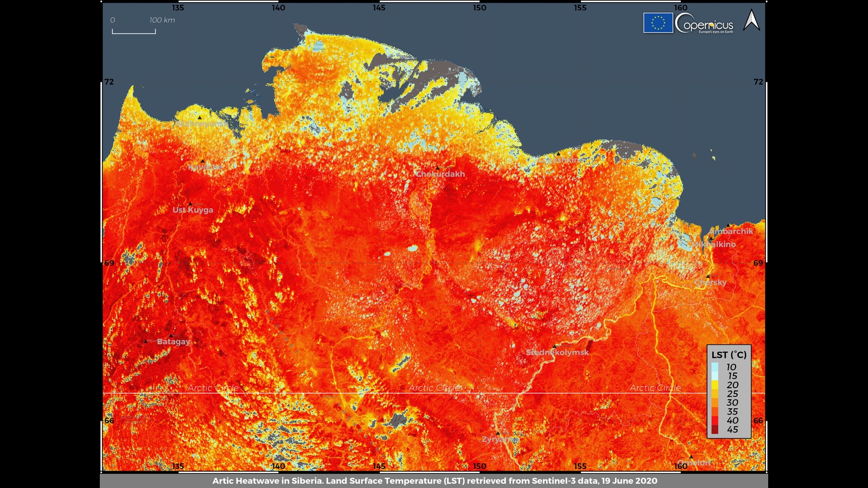Click latitude 72 on the right axis

[x=758, y=82]
